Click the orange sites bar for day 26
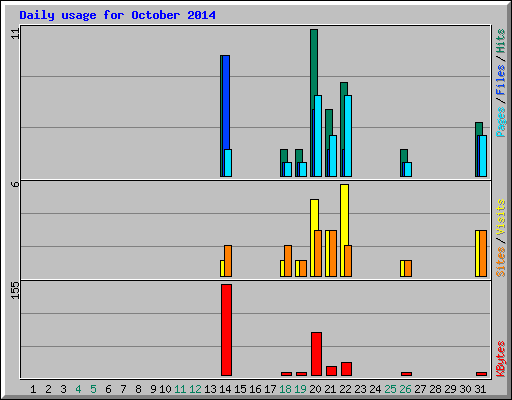This screenshot has width=512, height=400. [x=408, y=268]
